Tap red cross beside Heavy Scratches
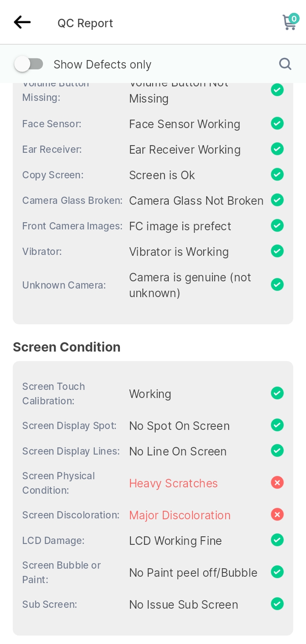This screenshot has height=644, width=306. (278, 483)
